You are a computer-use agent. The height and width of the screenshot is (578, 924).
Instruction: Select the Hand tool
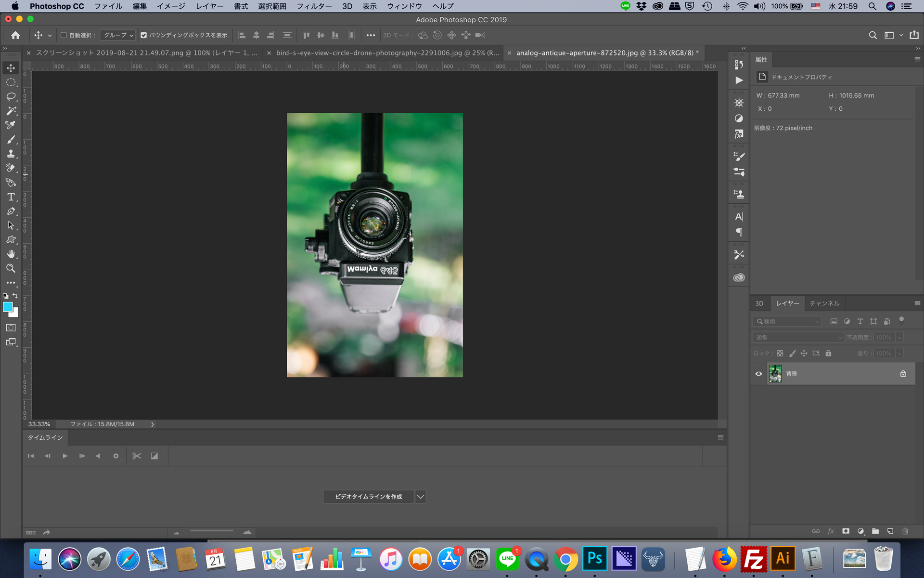tap(11, 254)
